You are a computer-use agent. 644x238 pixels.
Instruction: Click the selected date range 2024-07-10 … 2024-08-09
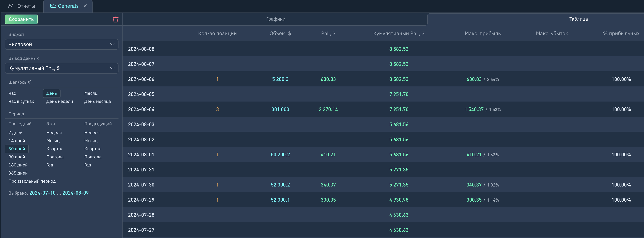[x=59, y=193]
